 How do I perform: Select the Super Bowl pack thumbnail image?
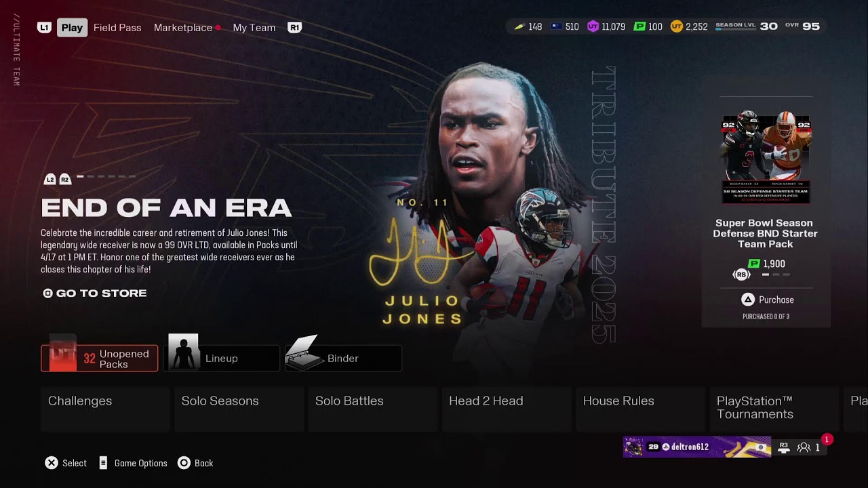[x=766, y=157]
